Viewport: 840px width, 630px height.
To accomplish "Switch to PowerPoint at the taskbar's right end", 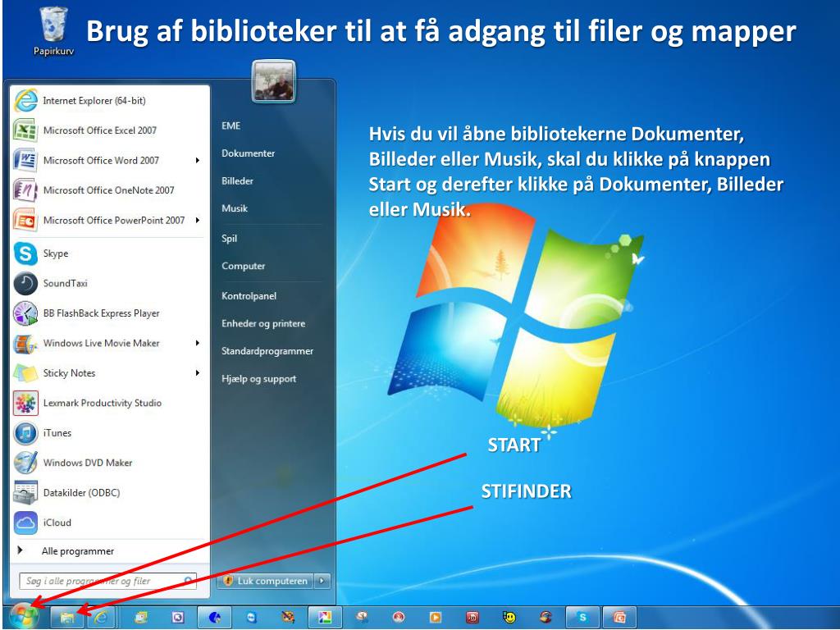I will pos(619,618).
